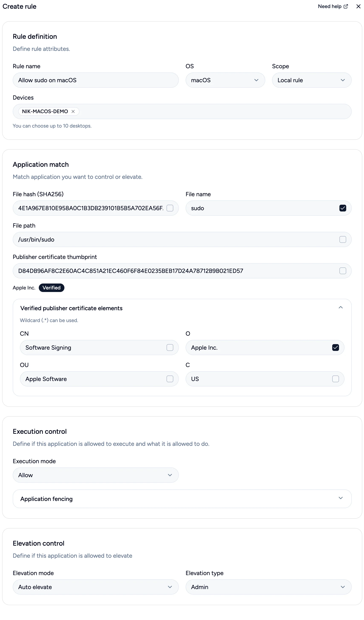Viewport: 364px width, 620px height.
Task: Click the C field containing US
Action: pos(265,379)
